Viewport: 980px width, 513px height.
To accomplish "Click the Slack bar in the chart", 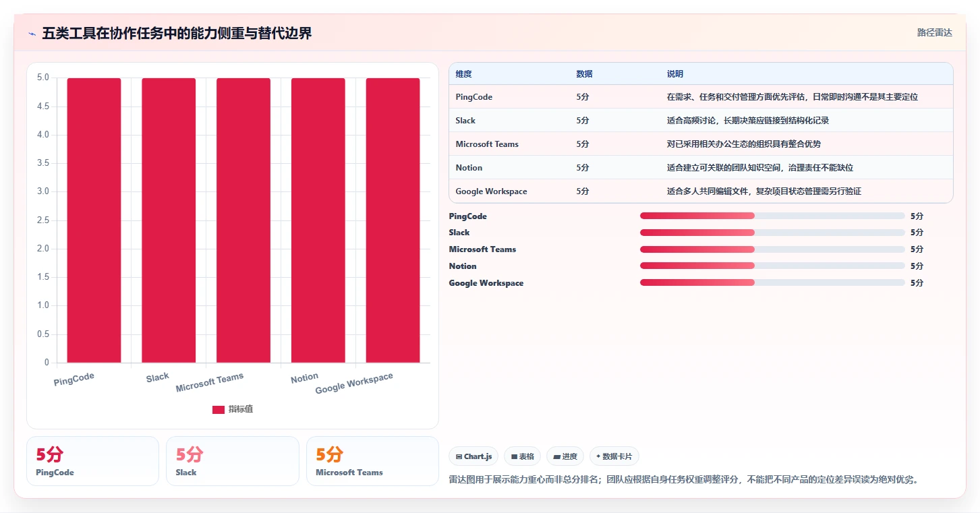I will point(169,220).
